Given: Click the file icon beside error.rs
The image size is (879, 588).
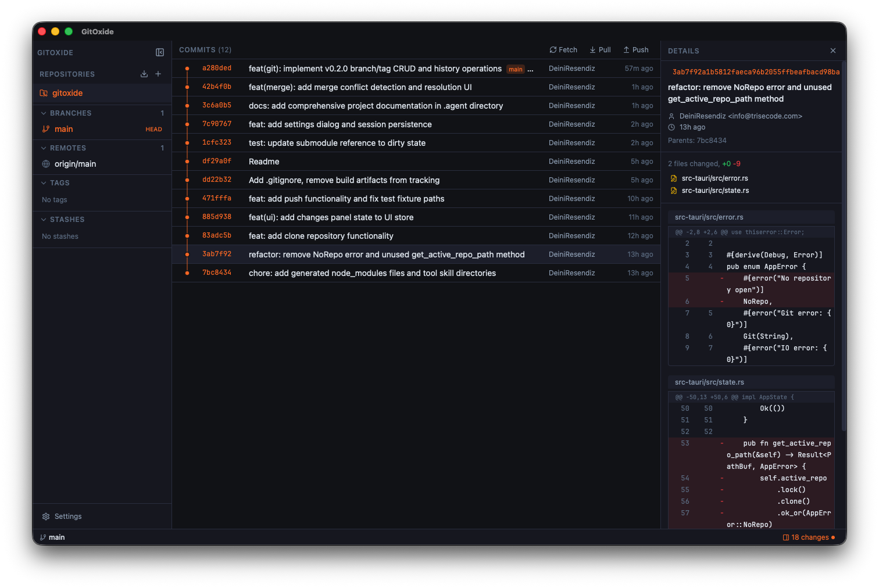Looking at the screenshot, I should pyautogui.click(x=674, y=178).
